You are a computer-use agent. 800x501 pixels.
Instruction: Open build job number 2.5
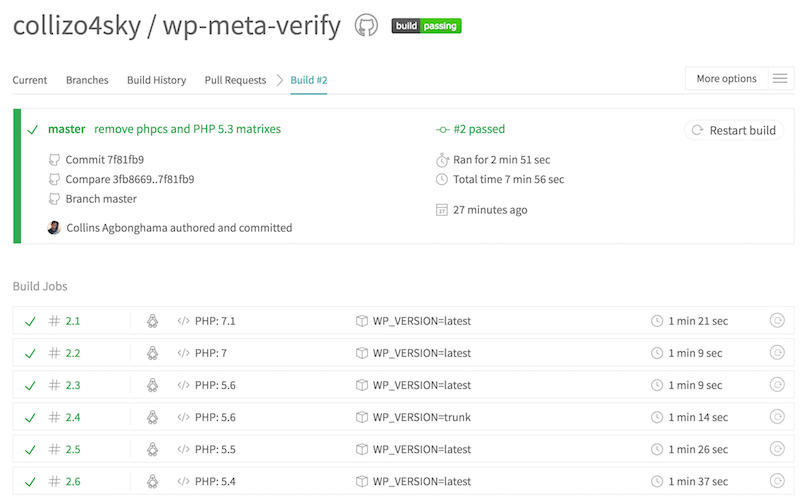pyautogui.click(x=73, y=449)
